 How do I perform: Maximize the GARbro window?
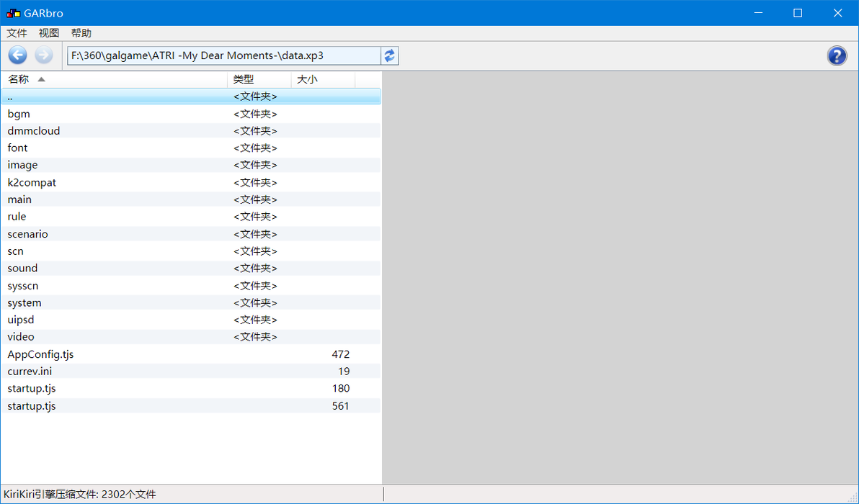pyautogui.click(x=798, y=13)
